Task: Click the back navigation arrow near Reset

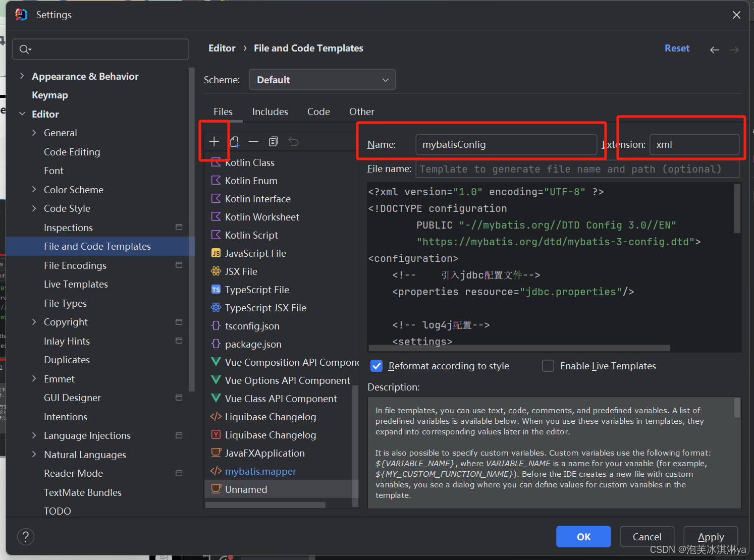Action: pos(714,49)
